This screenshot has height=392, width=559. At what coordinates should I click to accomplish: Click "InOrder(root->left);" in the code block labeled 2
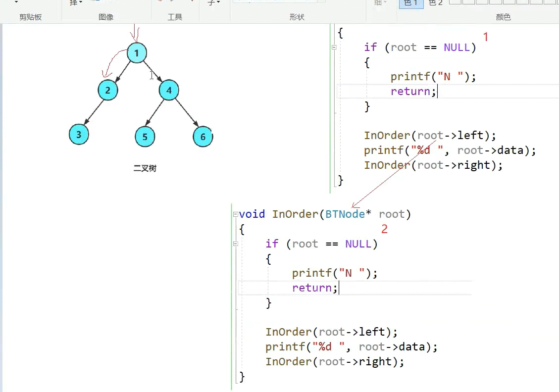tap(331, 332)
